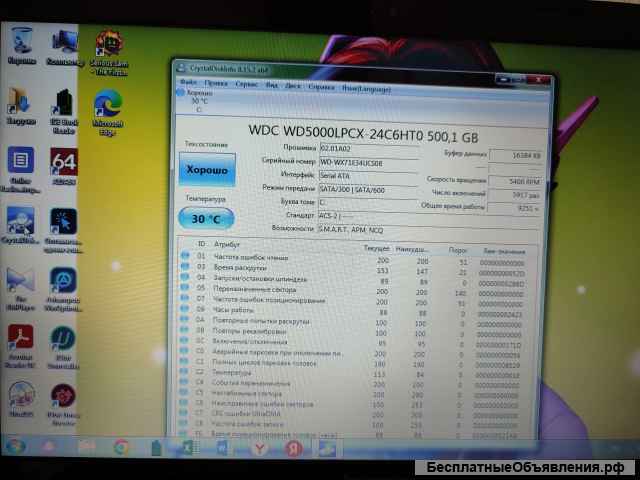Select the disk C: status indicator
This screenshot has height=480, width=640.
click(198, 101)
